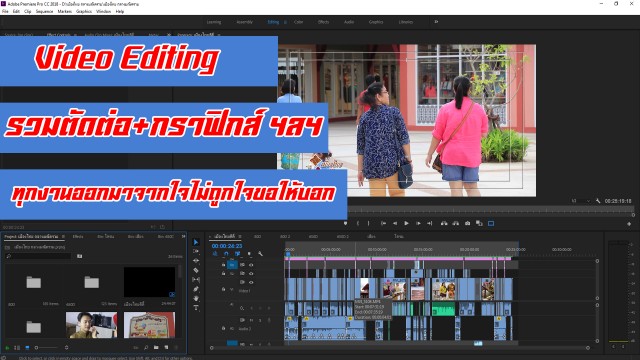Viewport: 640px width, 360px height.
Task: Open the Program monitor button editor
Action: point(629,224)
